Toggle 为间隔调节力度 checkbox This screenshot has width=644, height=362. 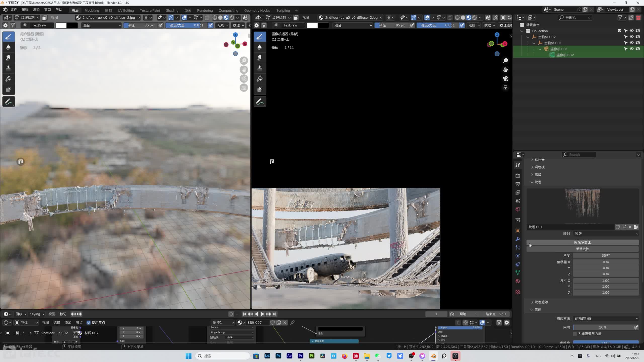tap(575, 334)
